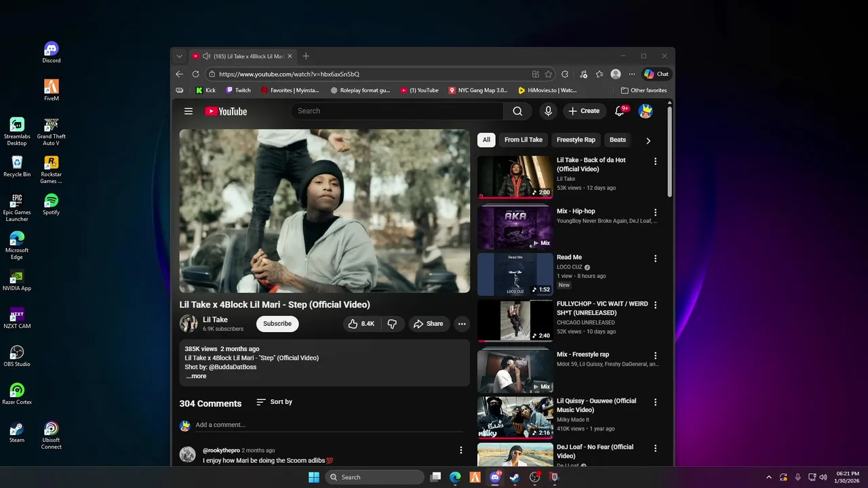868x488 pixels.
Task: Click the YouTube search magnifier button
Action: click(517, 111)
